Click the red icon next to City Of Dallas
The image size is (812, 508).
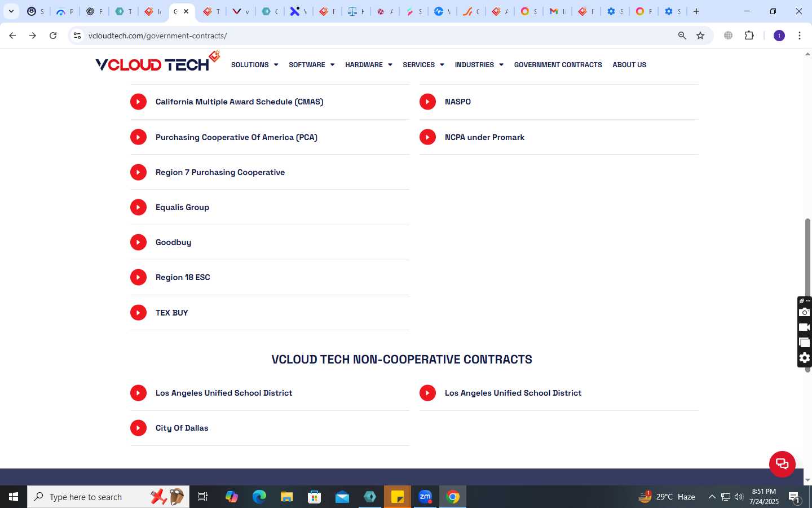[x=138, y=428]
